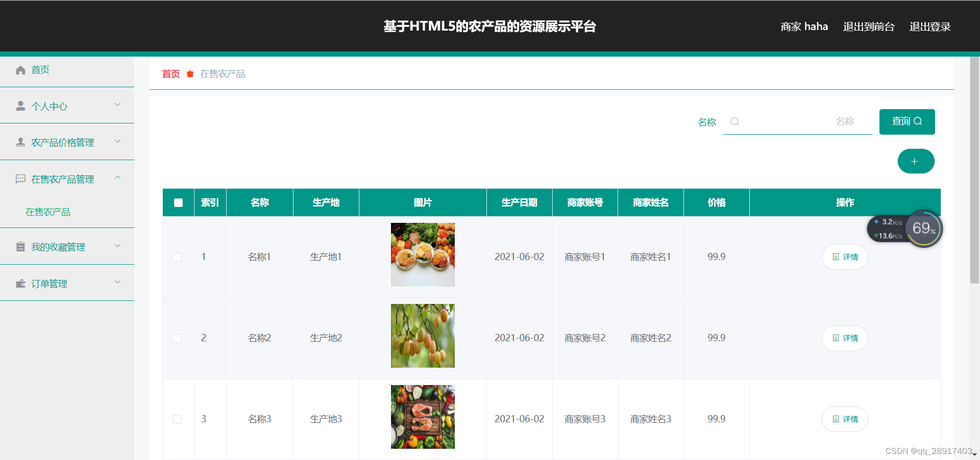Click the clipboard icon beside 我的收藏管理
Viewport: 980px width, 460px height.
click(x=20, y=246)
